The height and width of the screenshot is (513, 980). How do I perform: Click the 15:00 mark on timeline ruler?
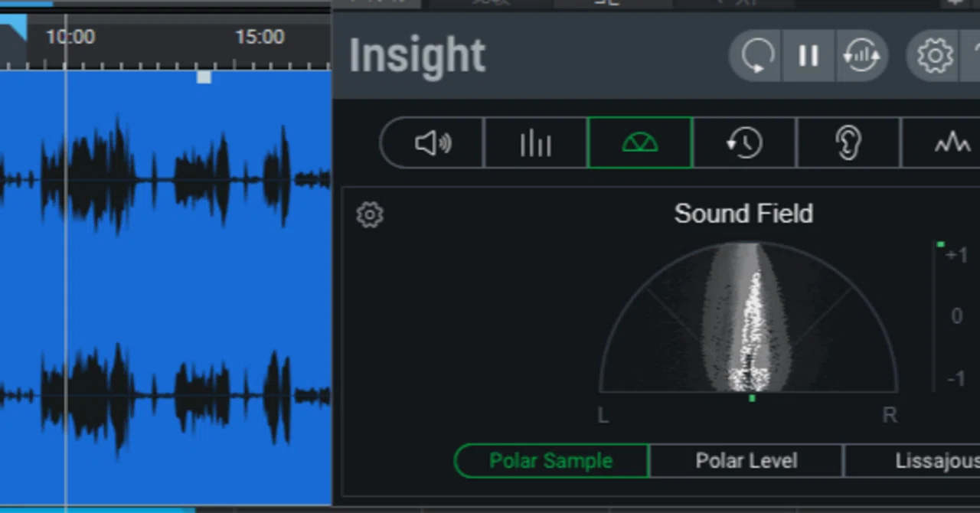(260, 37)
